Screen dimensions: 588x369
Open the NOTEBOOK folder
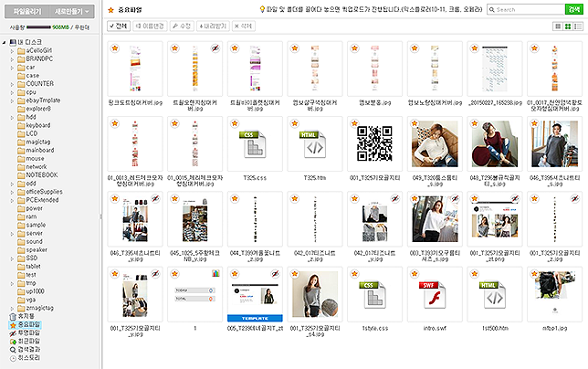tap(37, 174)
